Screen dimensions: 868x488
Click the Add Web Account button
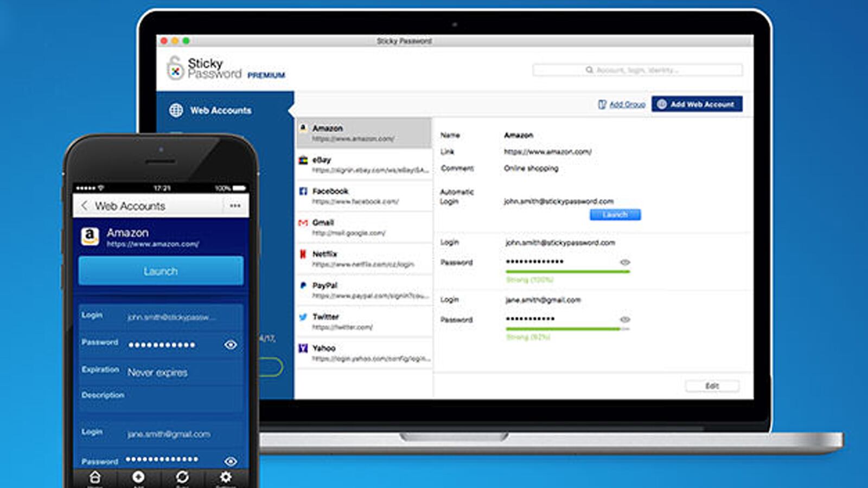(x=697, y=104)
